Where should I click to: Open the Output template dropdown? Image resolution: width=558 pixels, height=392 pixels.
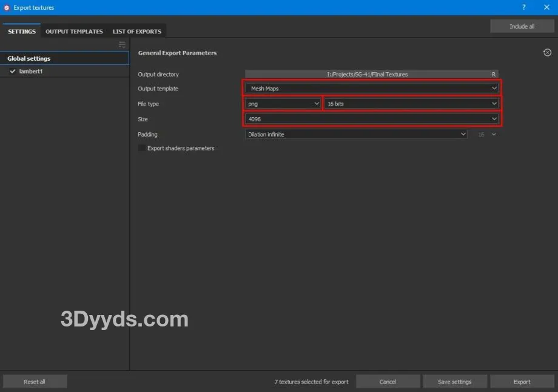(x=372, y=89)
